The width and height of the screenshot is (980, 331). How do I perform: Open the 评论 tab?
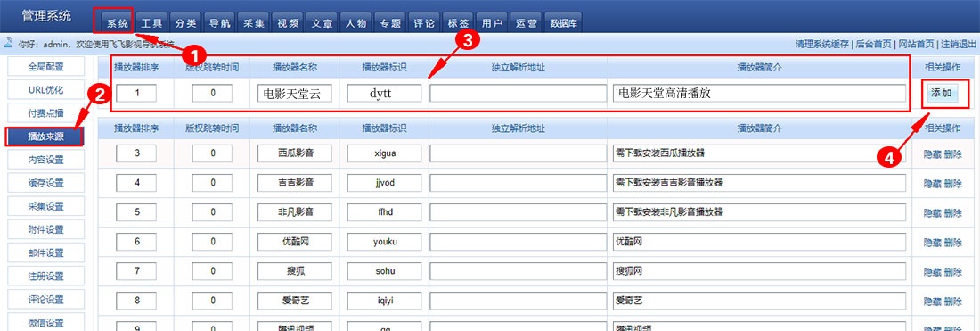(x=424, y=23)
